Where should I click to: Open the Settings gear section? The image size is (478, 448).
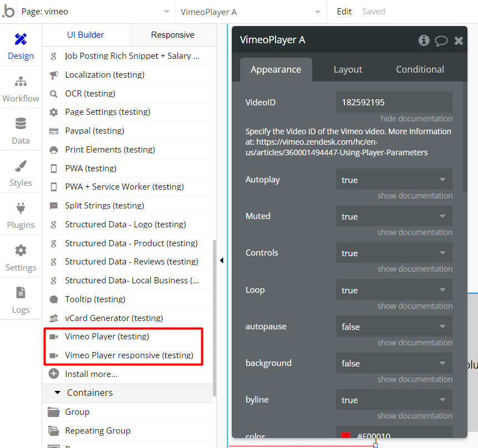21,258
